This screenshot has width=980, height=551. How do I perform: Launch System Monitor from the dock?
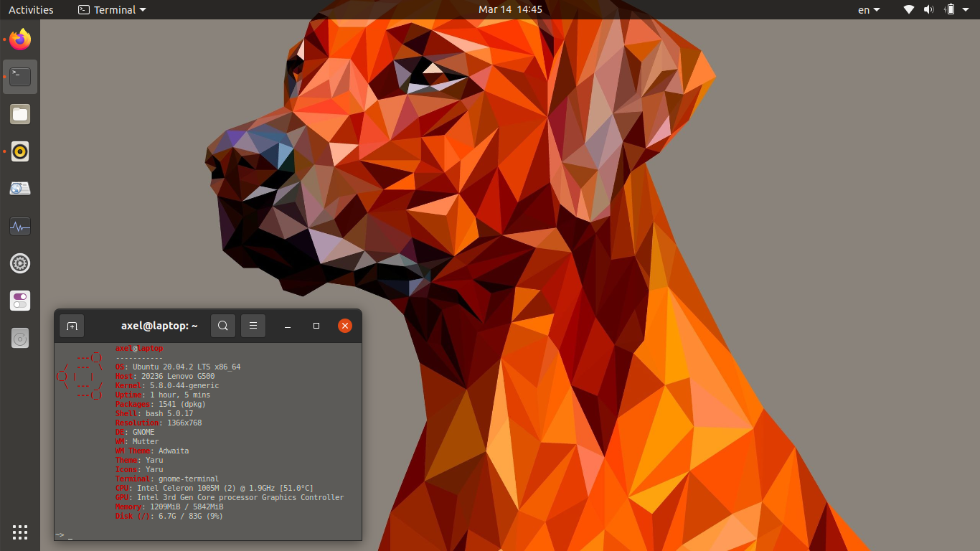tap(20, 227)
